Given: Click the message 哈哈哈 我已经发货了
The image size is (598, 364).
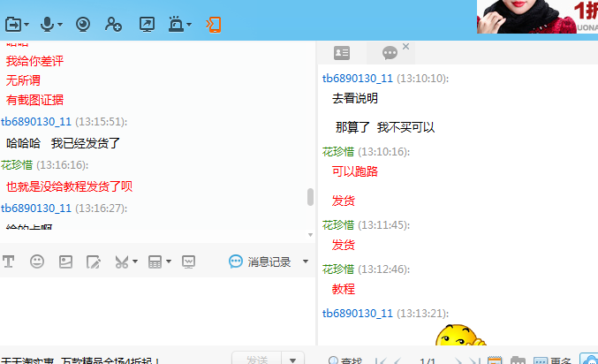Looking at the screenshot, I should click(64, 143).
